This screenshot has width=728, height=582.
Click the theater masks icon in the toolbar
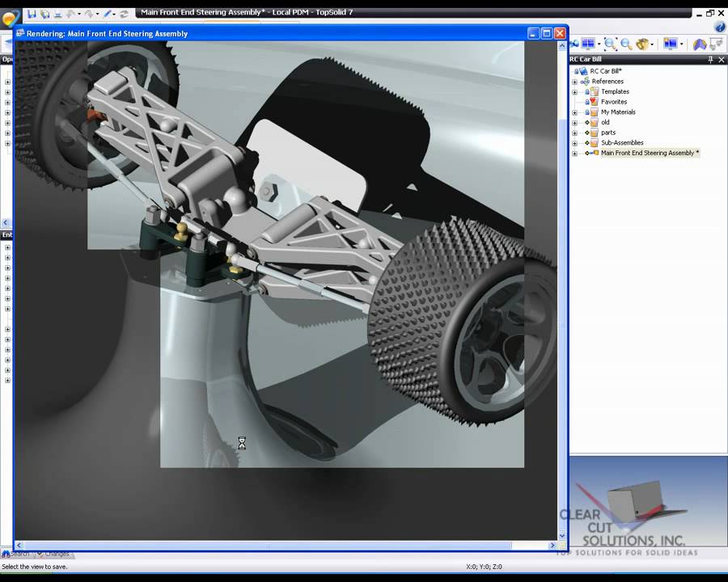click(717, 44)
